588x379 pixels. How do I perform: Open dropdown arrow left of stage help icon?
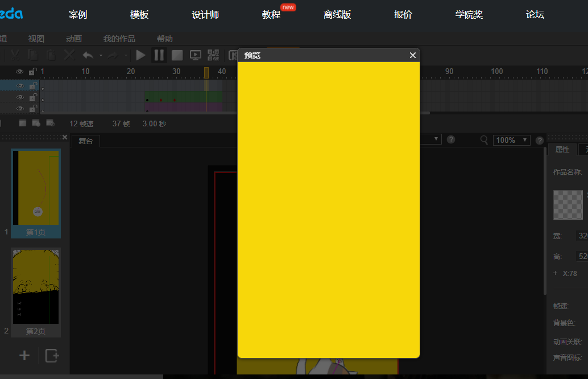[x=436, y=139]
